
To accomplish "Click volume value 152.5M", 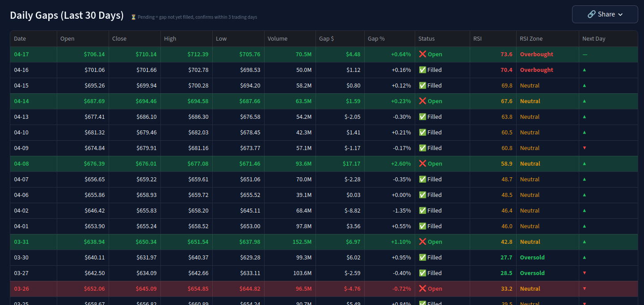I will pos(302,242).
